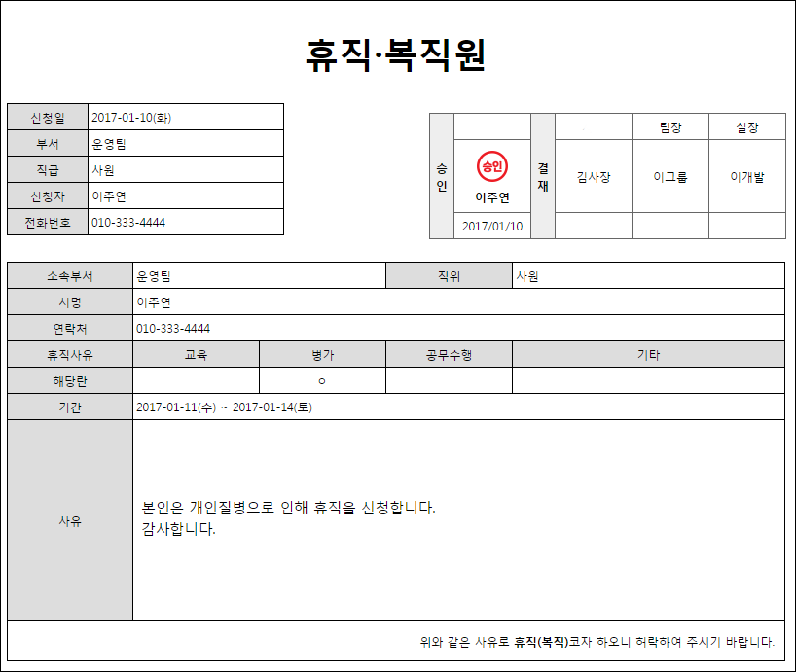Click the approval date 2017/01/10
The width and height of the screenshot is (796, 672).
click(491, 226)
